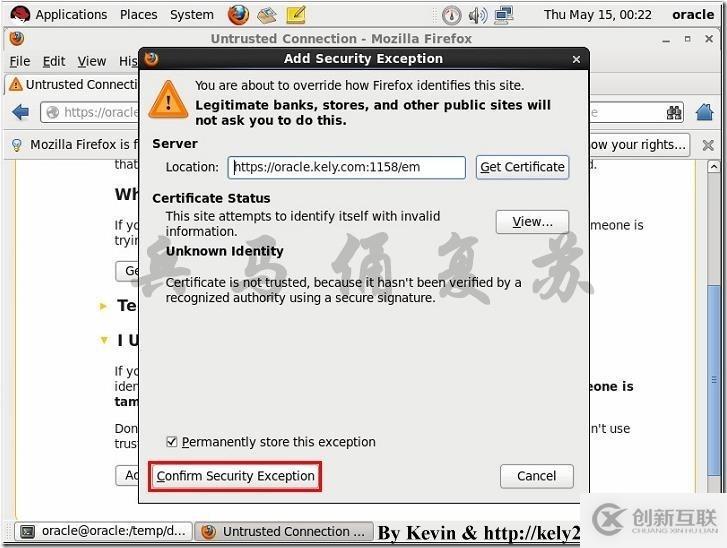Select the Untrusted Connection browser tab
The height and width of the screenshot is (548, 727).
click(74, 84)
